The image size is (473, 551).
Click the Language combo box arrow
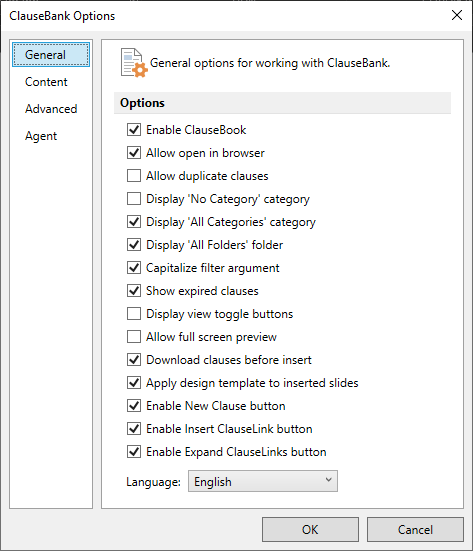pos(329,480)
